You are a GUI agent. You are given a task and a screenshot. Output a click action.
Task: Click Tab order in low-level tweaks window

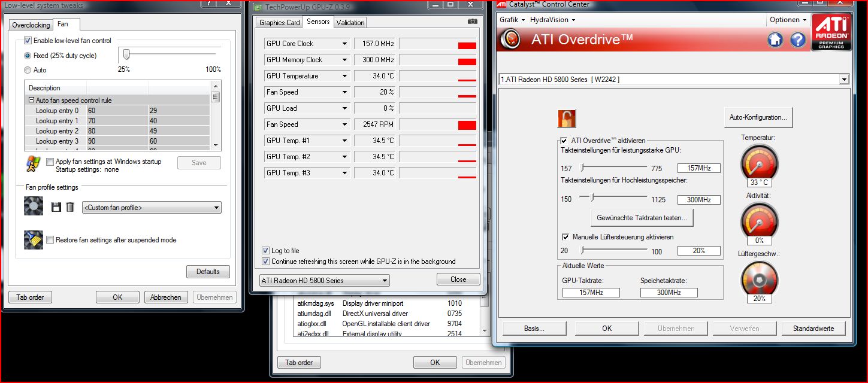click(30, 297)
